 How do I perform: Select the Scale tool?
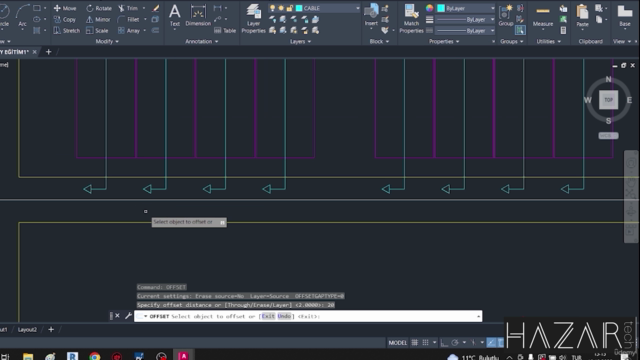97,30
